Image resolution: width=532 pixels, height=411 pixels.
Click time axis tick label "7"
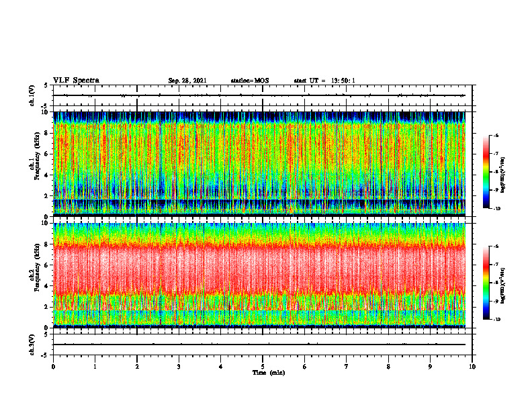click(x=347, y=367)
